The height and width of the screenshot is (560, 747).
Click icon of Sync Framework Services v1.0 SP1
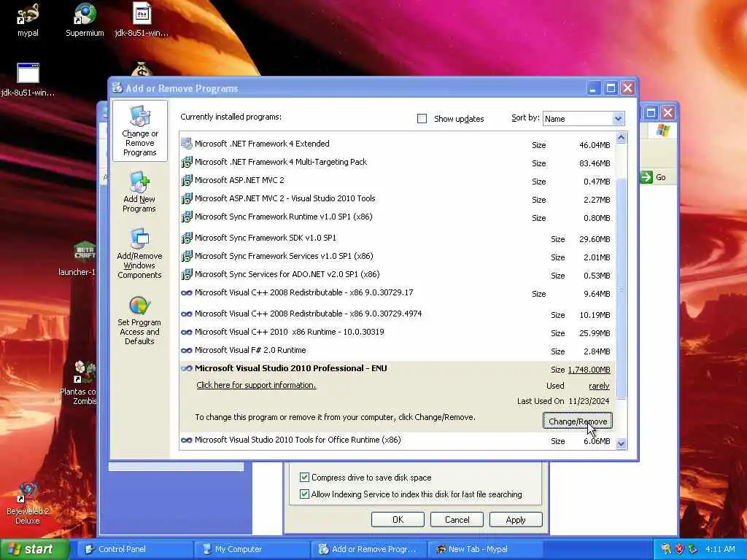187,256
